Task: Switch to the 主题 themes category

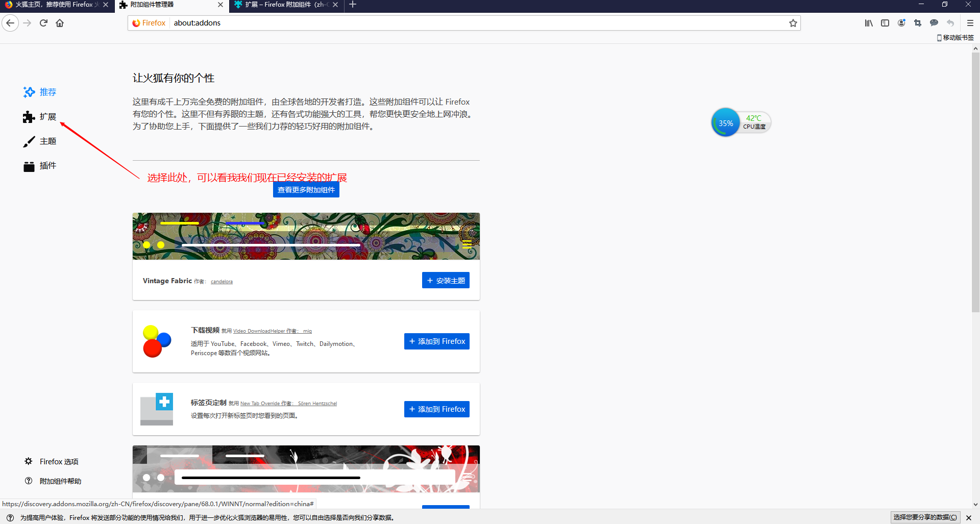Action: [x=40, y=141]
